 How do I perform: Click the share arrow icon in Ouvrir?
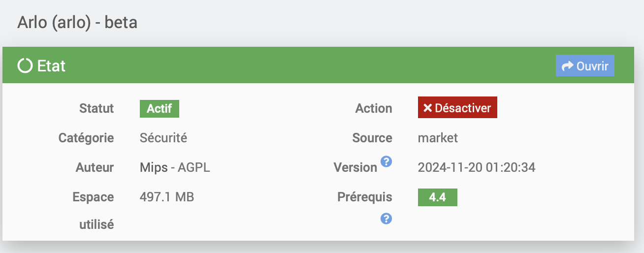point(568,66)
